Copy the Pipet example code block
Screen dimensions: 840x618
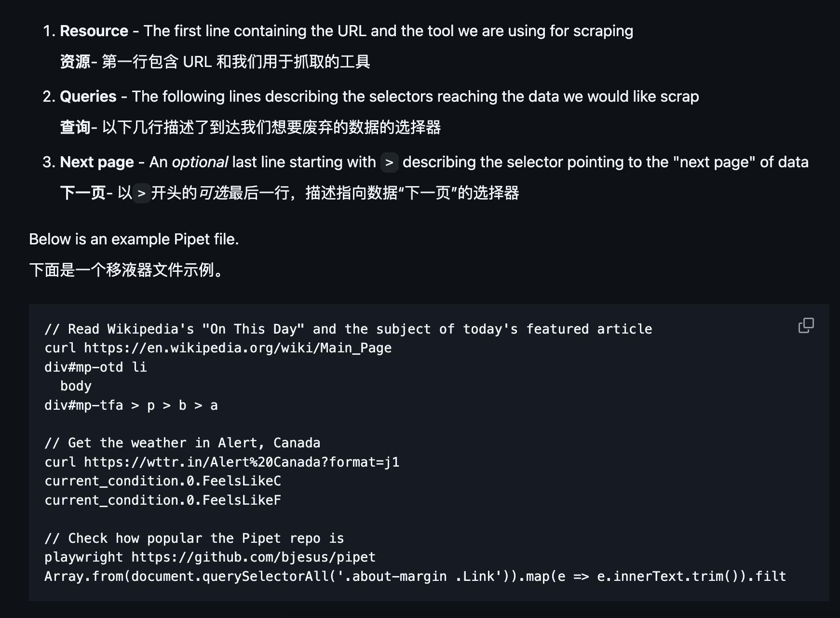806,326
